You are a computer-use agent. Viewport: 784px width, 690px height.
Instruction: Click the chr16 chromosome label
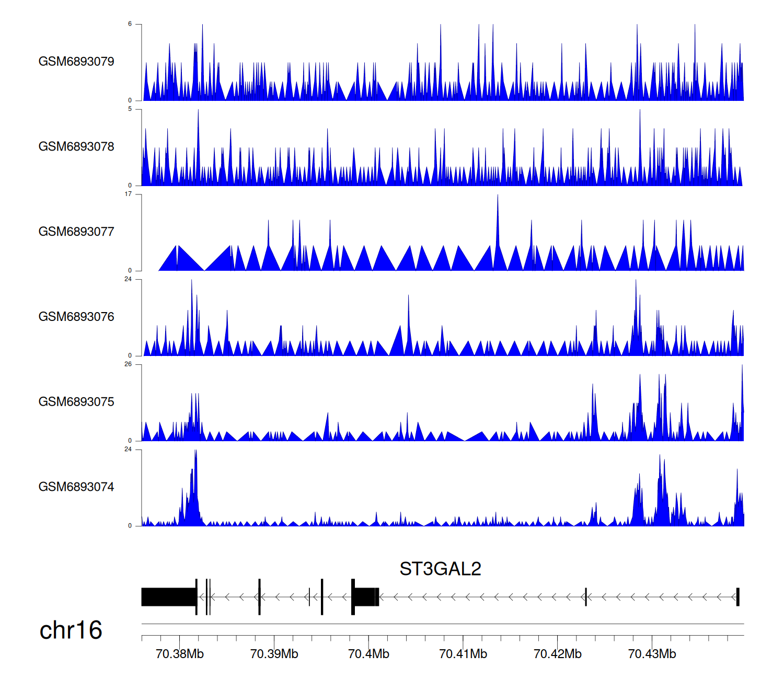[x=71, y=630]
